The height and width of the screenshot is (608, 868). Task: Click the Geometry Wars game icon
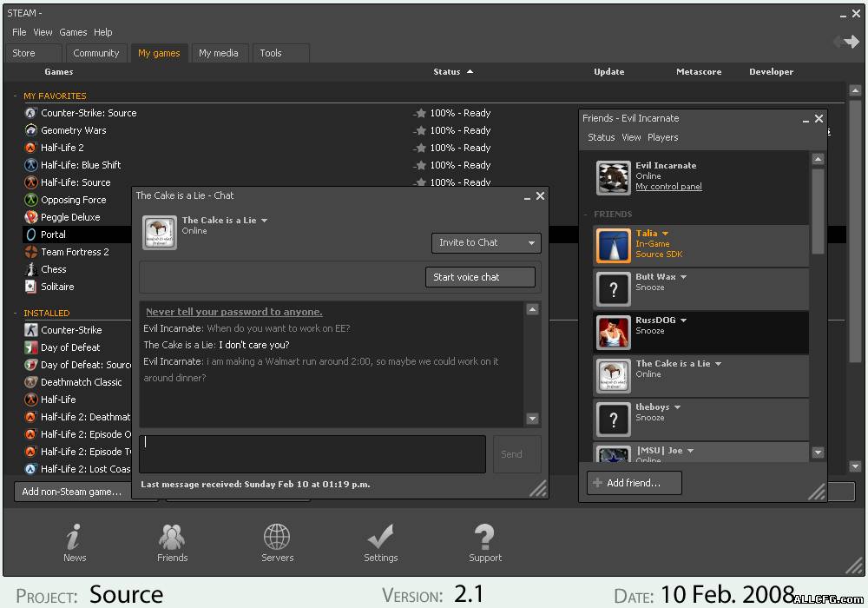(x=31, y=130)
